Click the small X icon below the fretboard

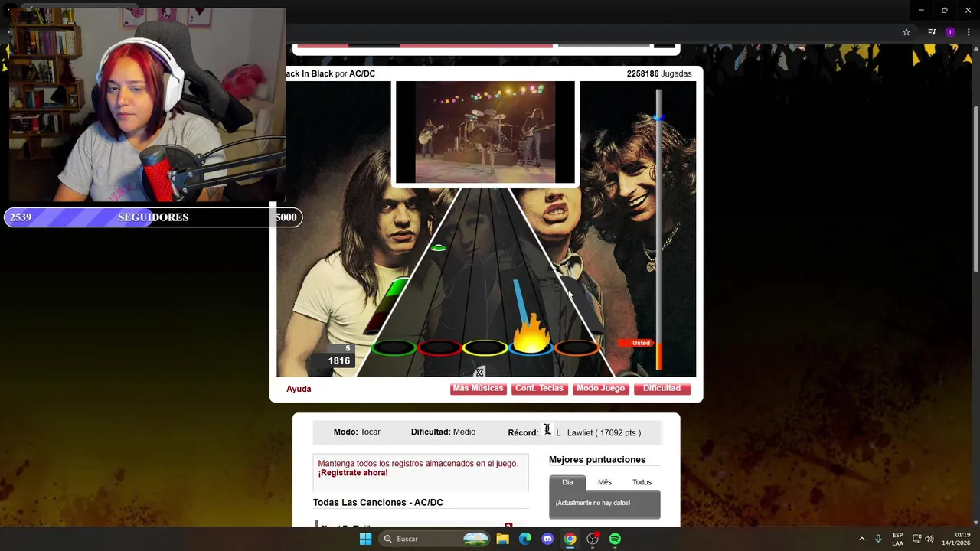[x=480, y=373]
